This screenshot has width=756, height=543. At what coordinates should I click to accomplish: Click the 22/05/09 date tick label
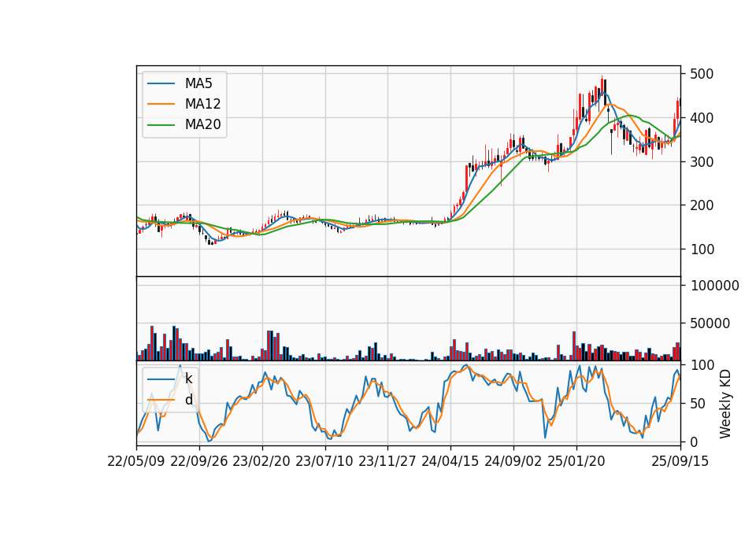tap(136, 461)
